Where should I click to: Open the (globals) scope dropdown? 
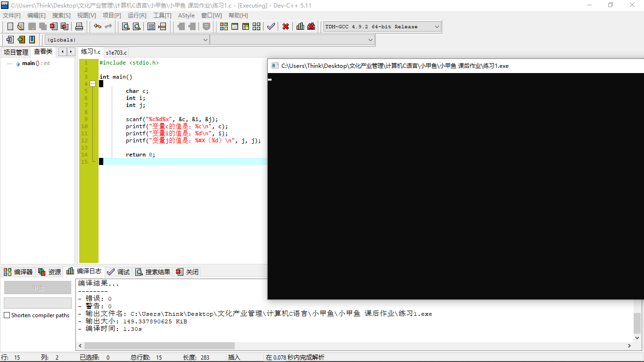pos(127,40)
